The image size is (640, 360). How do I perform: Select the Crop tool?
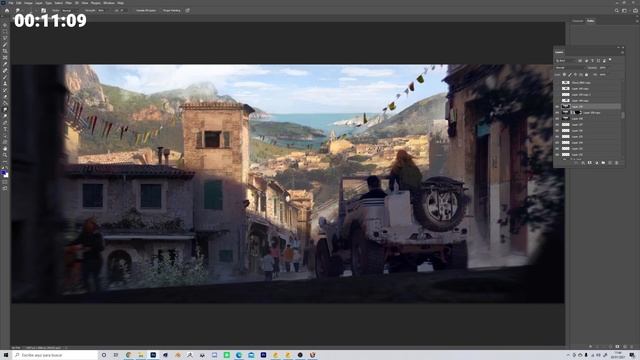coord(5,51)
